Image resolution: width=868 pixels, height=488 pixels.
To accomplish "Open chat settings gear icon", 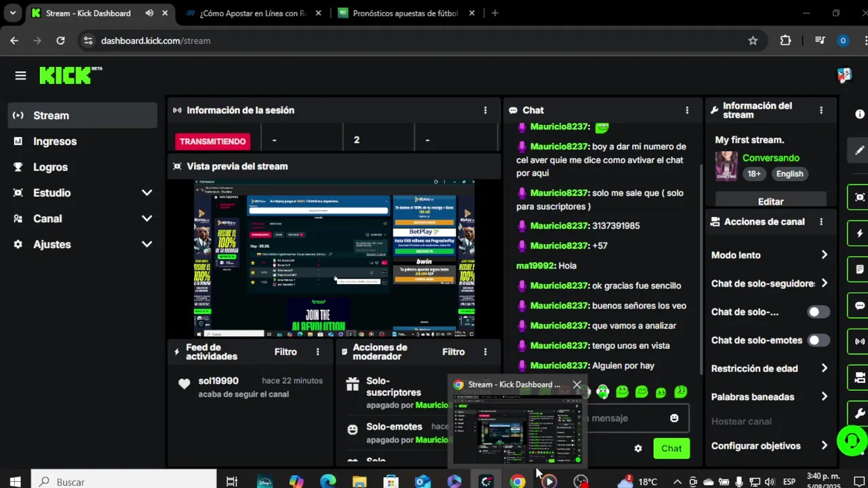I will pos(638,449).
